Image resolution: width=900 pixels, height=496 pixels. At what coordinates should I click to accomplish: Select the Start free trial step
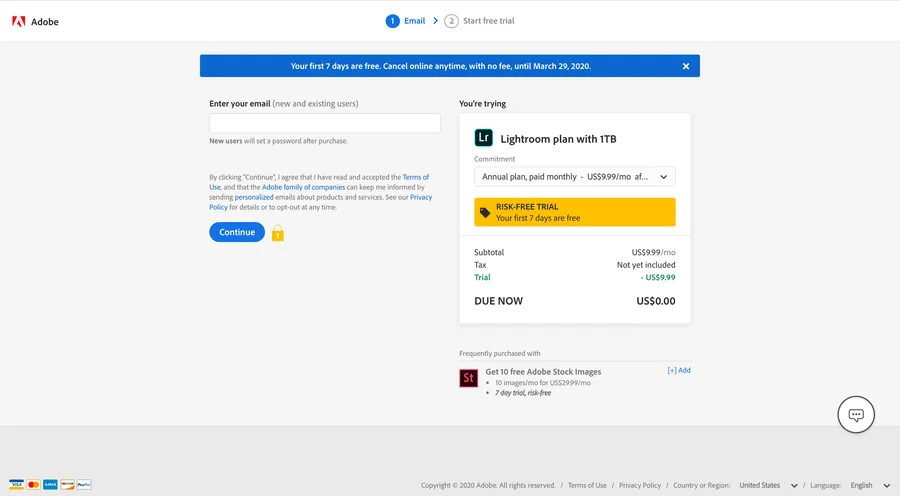pos(488,21)
